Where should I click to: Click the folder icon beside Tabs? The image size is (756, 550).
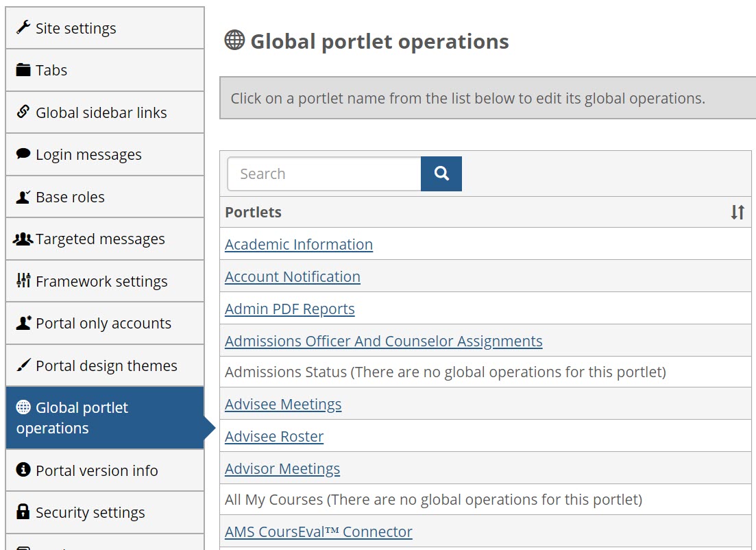click(x=23, y=70)
